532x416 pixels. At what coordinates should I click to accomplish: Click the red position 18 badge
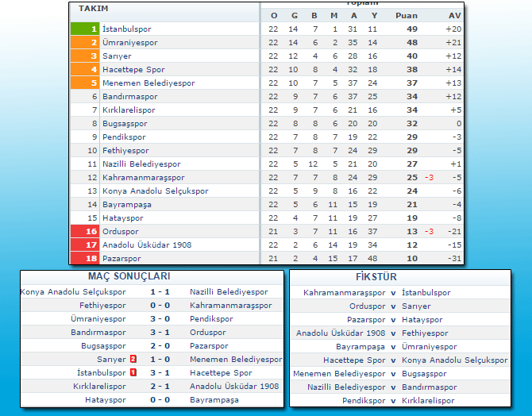click(x=83, y=258)
